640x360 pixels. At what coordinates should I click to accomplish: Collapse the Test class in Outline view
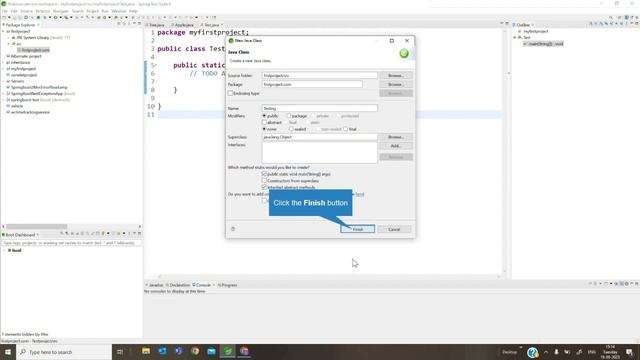pyautogui.click(x=515, y=38)
